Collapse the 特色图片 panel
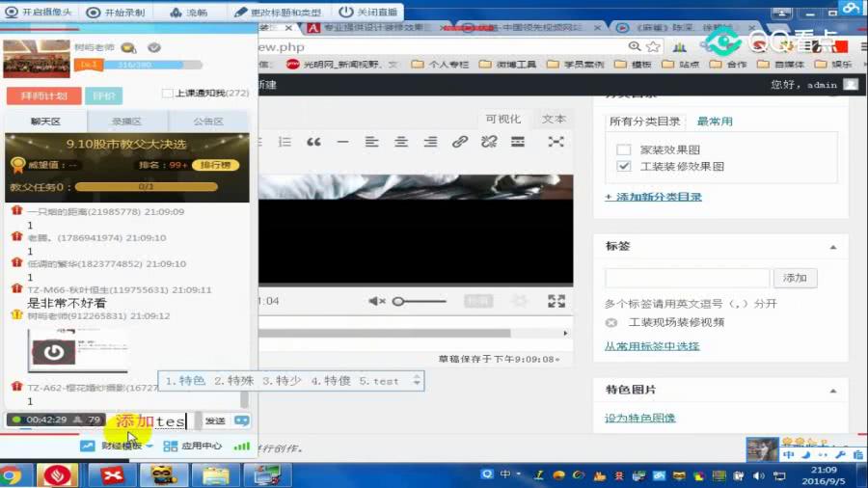This screenshot has width=868, height=488. point(833,390)
